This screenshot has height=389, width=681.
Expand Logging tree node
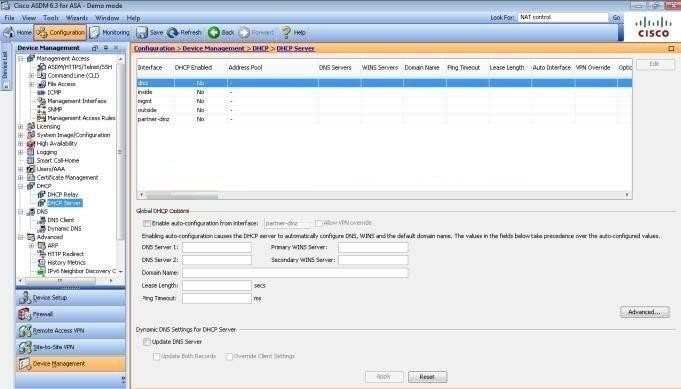pyautogui.click(x=21, y=152)
